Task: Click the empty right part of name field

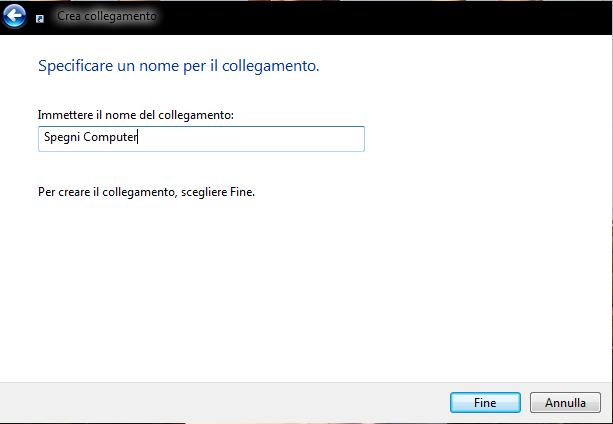Action: click(x=250, y=139)
